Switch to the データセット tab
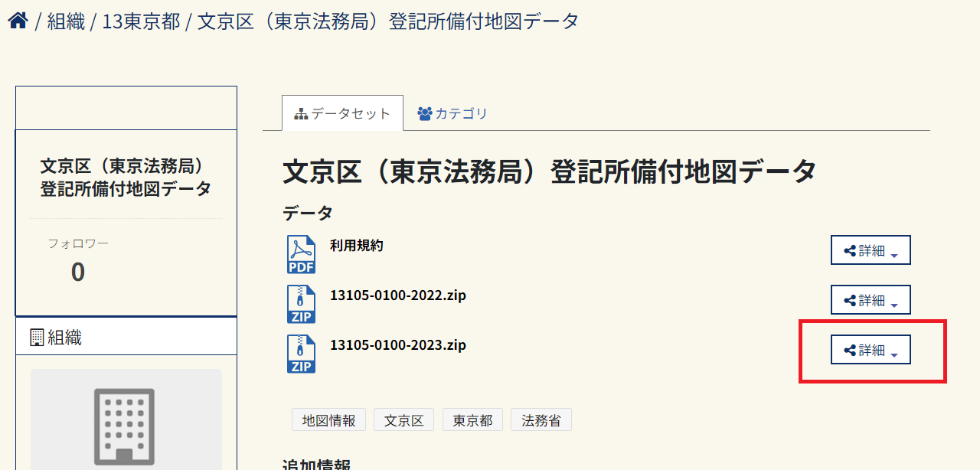This screenshot has height=470, width=980. (342, 114)
